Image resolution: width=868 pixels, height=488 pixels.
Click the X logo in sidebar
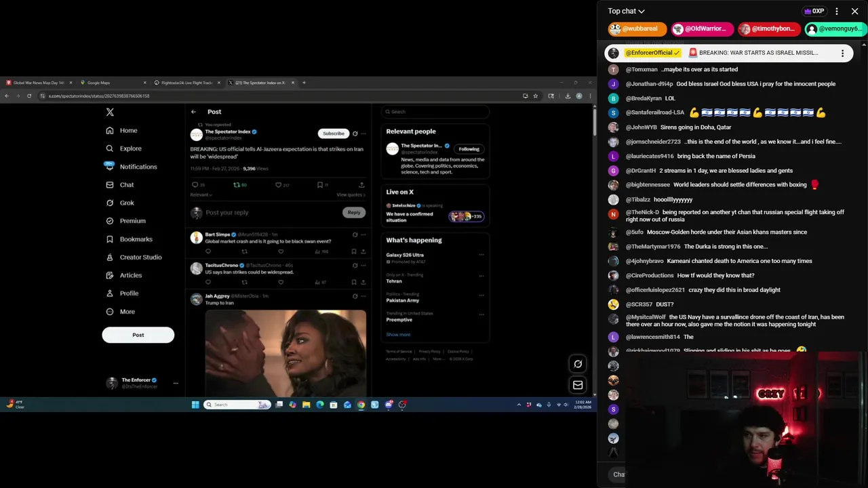coord(110,112)
